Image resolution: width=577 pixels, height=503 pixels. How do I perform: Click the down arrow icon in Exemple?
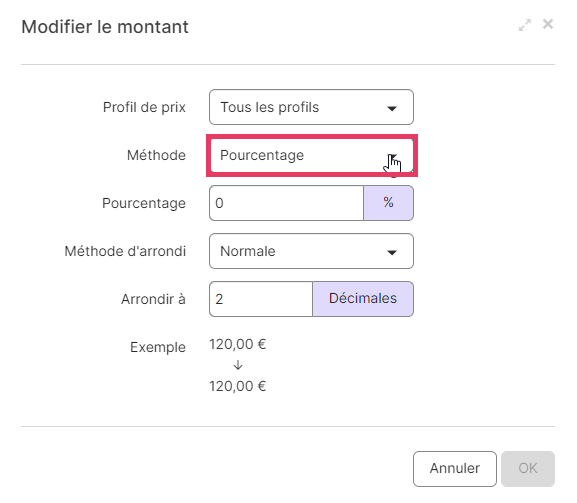pos(238,365)
